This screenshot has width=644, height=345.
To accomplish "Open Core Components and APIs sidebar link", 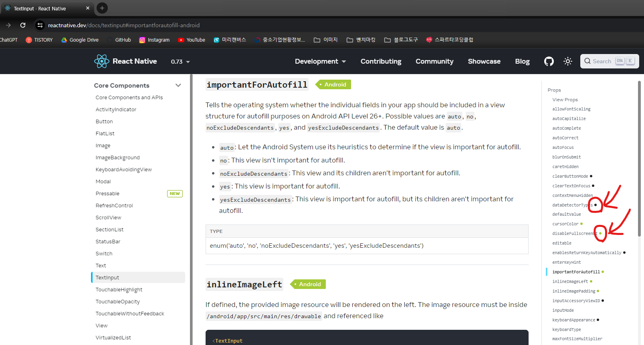I will (x=129, y=97).
